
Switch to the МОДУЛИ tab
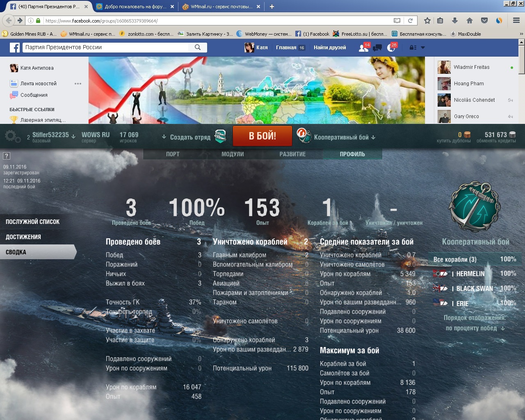click(233, 154)
